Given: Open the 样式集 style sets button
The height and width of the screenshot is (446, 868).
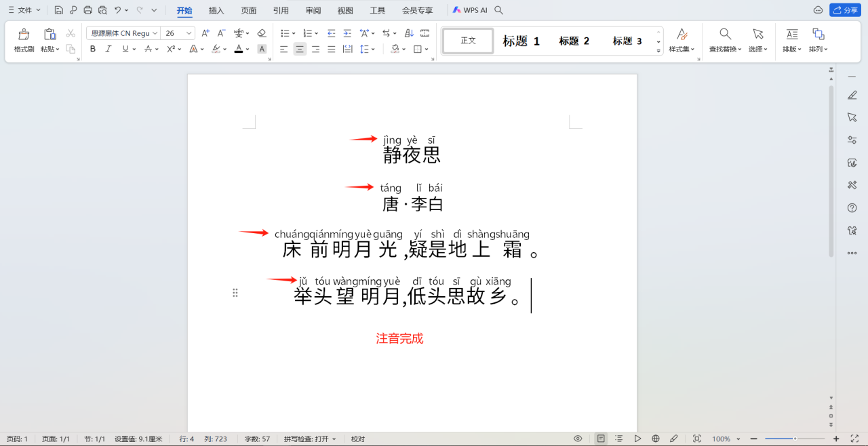Looking at the screenshot, I should pyautogui.click(x=682, y=40).
